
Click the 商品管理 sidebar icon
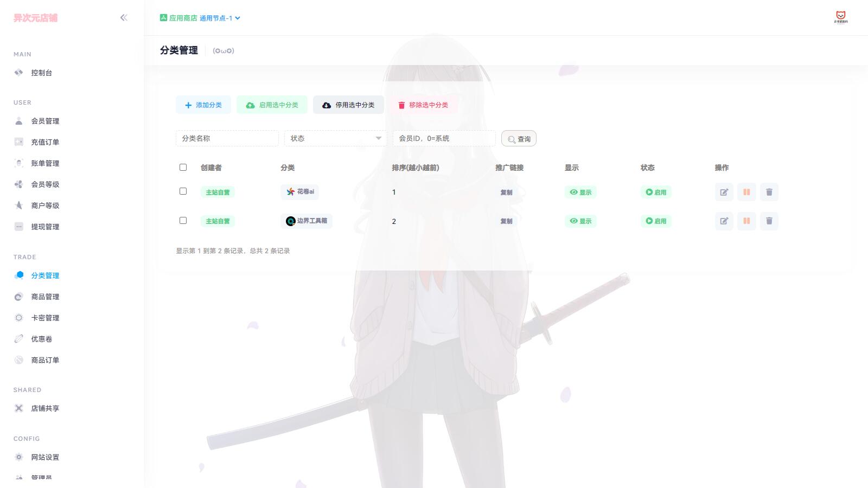click(x=19, y=297)
